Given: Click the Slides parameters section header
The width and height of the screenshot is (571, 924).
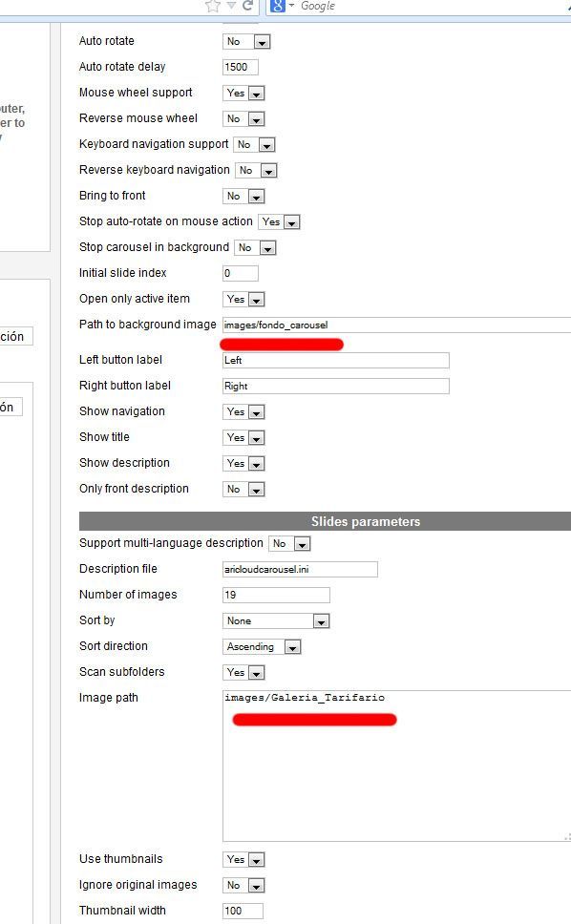Looking at the screenshot, I should coord(325,521).
